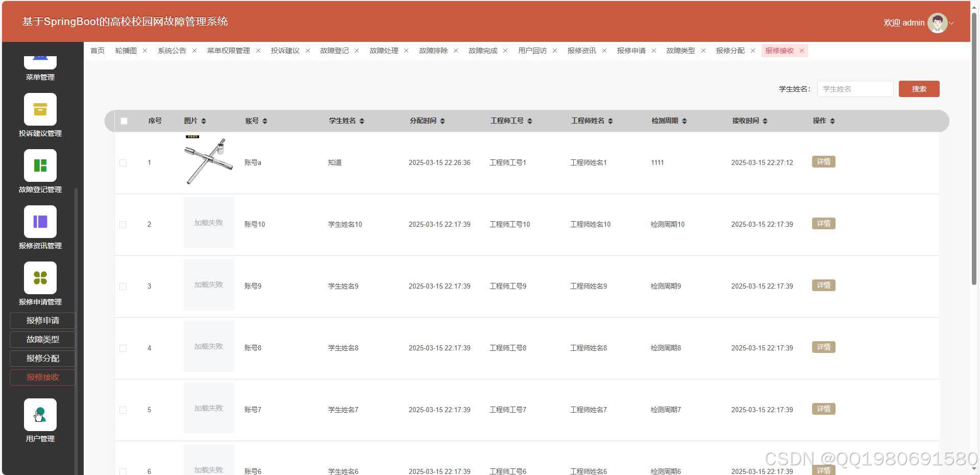980x475 pixels.
Task: Switch to the 用户回访 tab
Action: tap(532, 51)
